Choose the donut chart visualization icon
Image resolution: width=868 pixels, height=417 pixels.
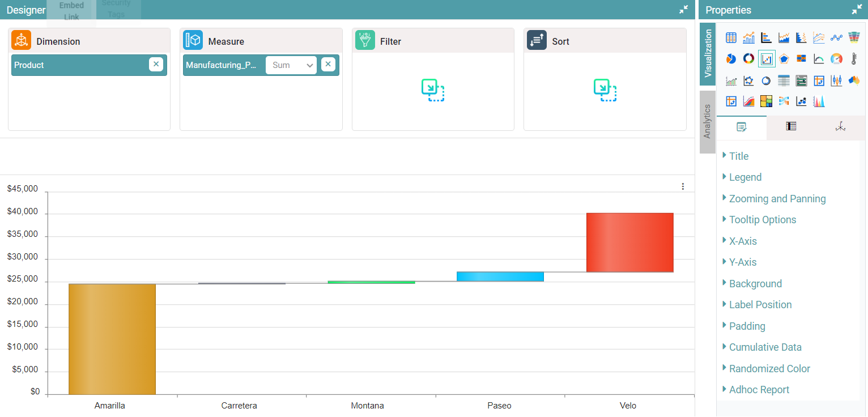(748, 59)
